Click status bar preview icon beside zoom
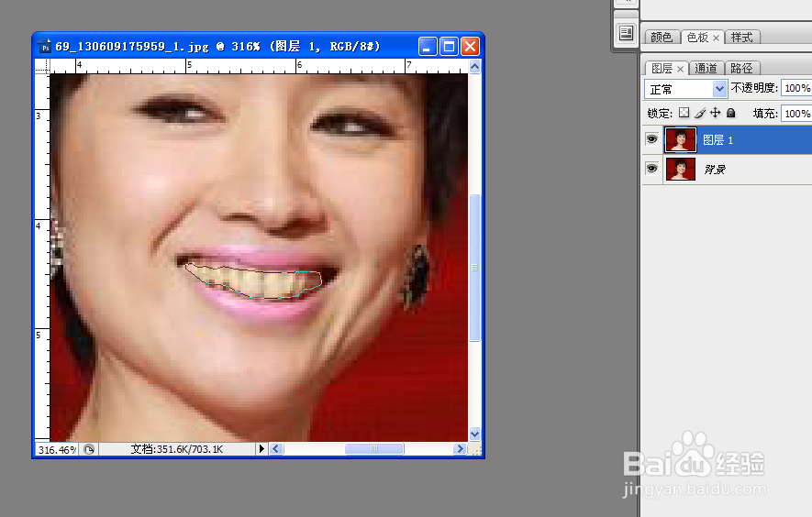The width and height of the screenshot is (812, 517). pyautogui.click(x=89, y=449)
